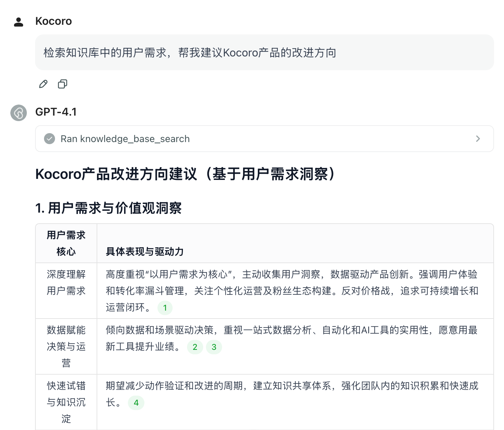
Task: Open citation badge 4
Action: [136, 403]
